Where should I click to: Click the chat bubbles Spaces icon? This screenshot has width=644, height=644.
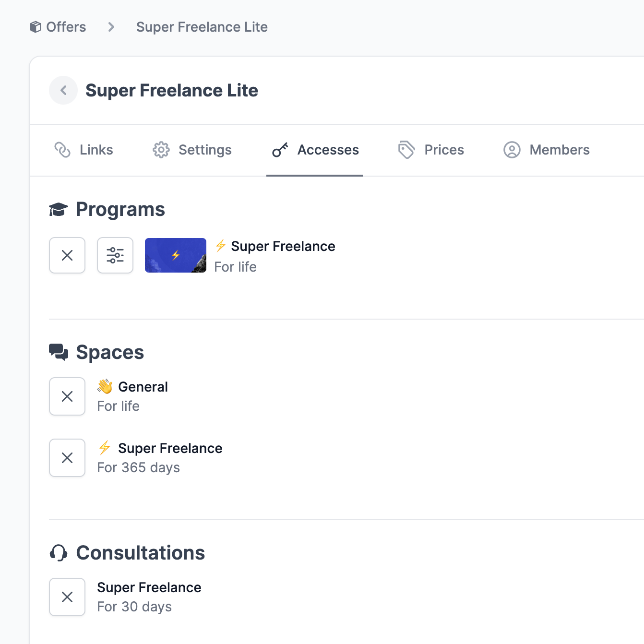pyautogui.click(x=59, y=352)
